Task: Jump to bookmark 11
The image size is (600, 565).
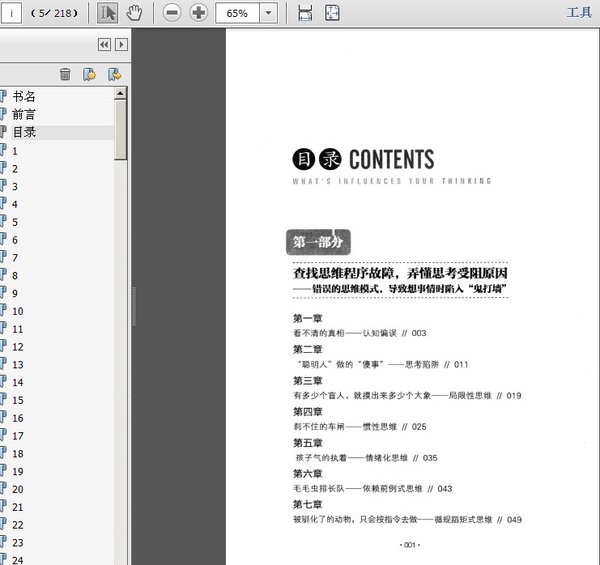Action: 18,329
